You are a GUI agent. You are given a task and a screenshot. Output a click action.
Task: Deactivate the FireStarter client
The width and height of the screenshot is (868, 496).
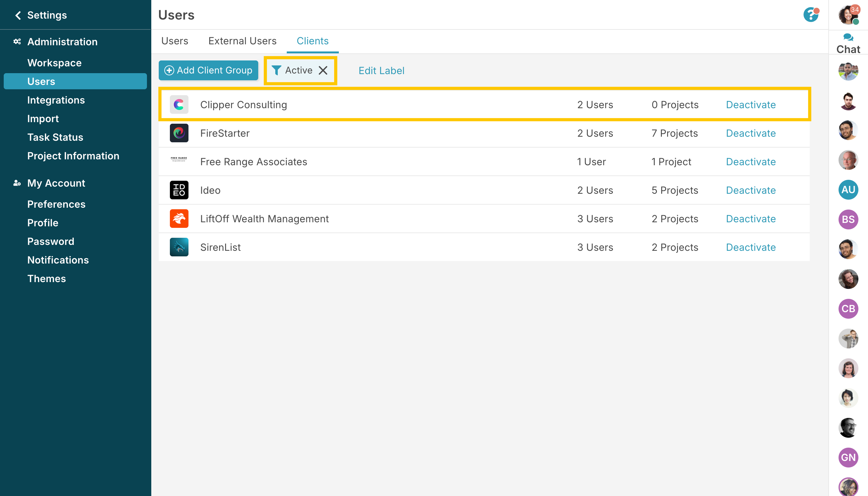(x=751, y=133)
